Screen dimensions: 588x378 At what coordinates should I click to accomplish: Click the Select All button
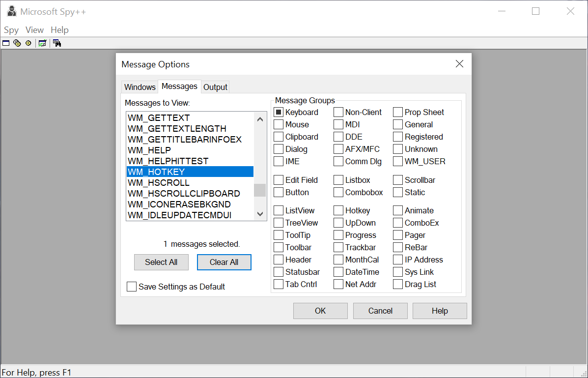pyautogui.click(x=161, y=262)
